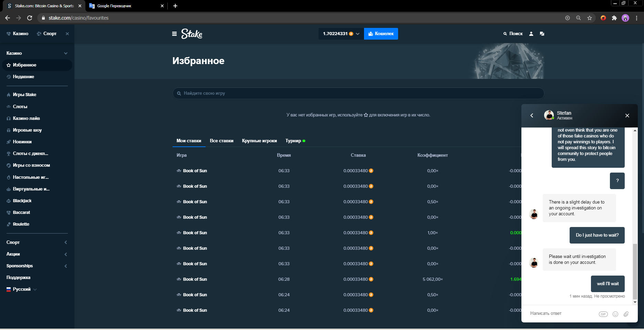
Task: Focus the Найдите свою игру search field
Action: point(358,93)
